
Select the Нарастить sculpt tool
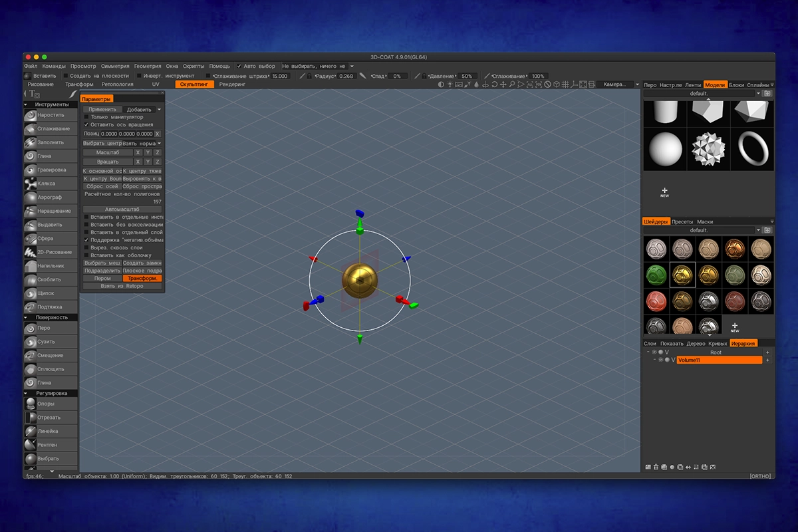51,115
